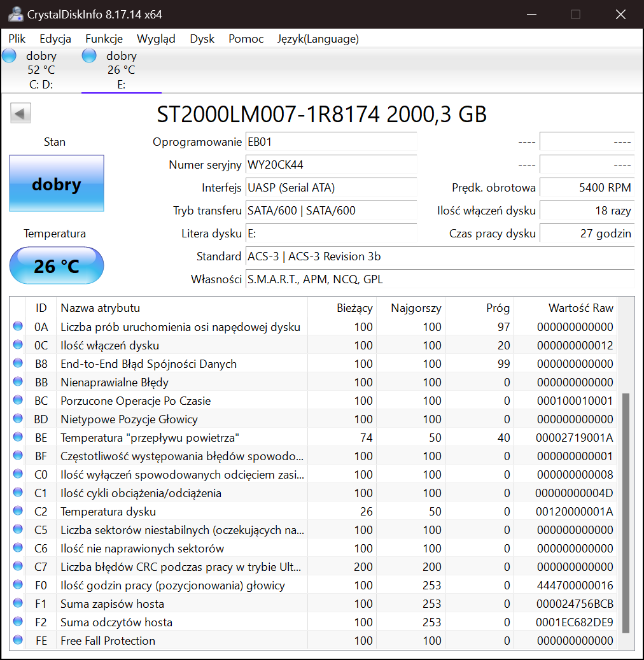Select row Suma zapisów hosta
This screenshot has width=644, height=660.
(313, 603)
